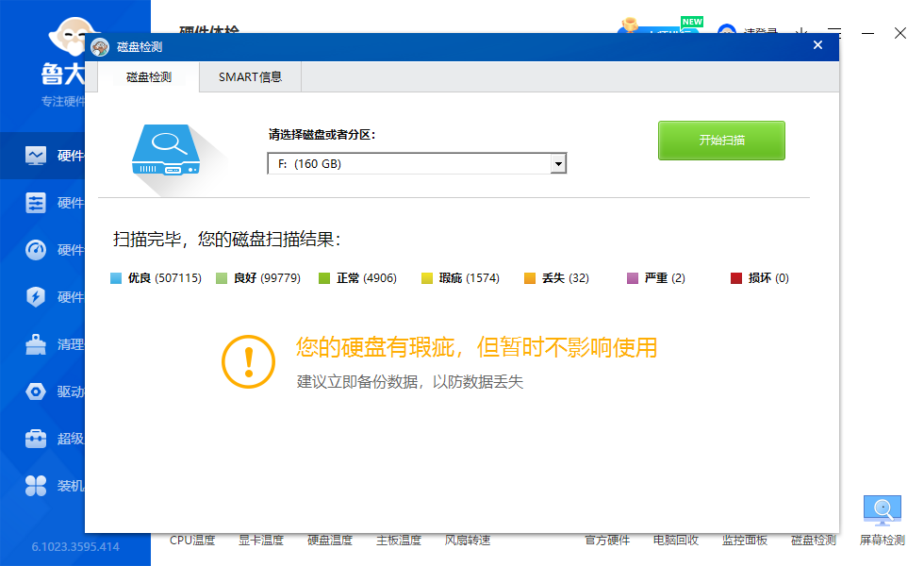Select the sliders hardware parameters sidebar icon

pos(36,203)
